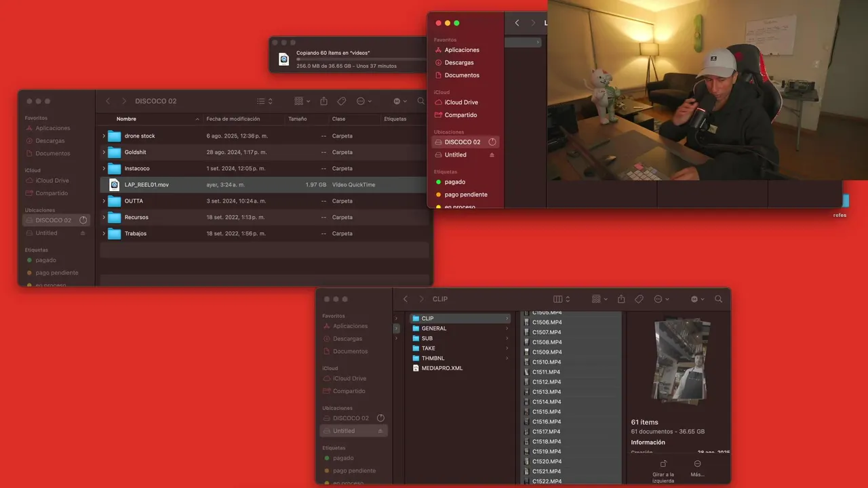Click pagado green tag in DISCOCO 02 window
868x488 pixels.
pyautogui.click(x=41, y=260)
